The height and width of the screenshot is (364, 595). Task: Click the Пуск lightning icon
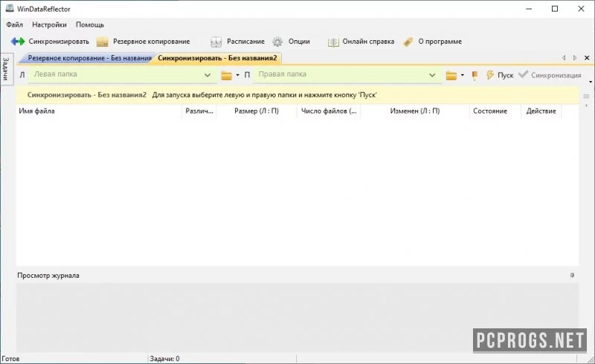click(x=490, y=75)
